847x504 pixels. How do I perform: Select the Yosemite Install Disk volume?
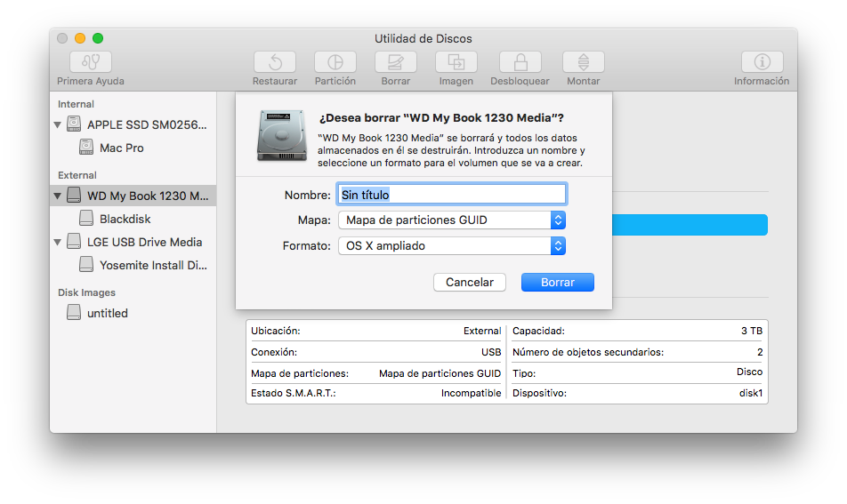(133, 266)
